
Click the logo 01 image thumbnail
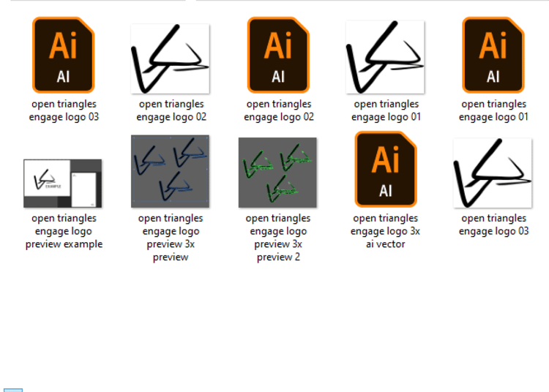tap(386, 57)
